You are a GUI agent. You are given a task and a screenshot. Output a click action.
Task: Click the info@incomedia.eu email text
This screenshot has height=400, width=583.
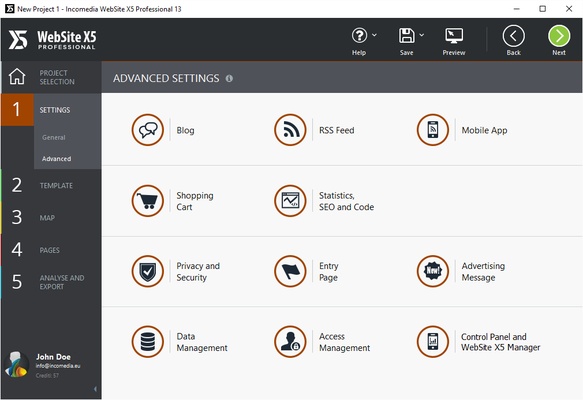pos(58,366)
